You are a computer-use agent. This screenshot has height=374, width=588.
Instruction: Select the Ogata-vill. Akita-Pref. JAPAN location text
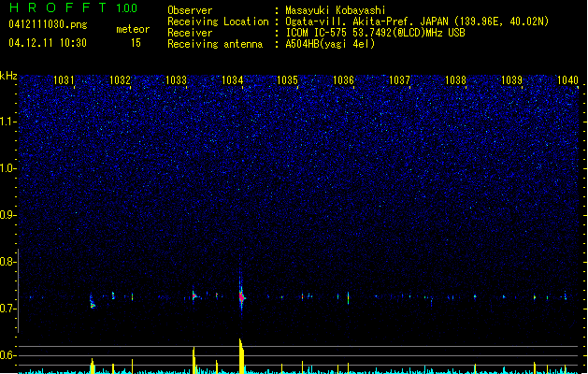click(x=417, y=22)
